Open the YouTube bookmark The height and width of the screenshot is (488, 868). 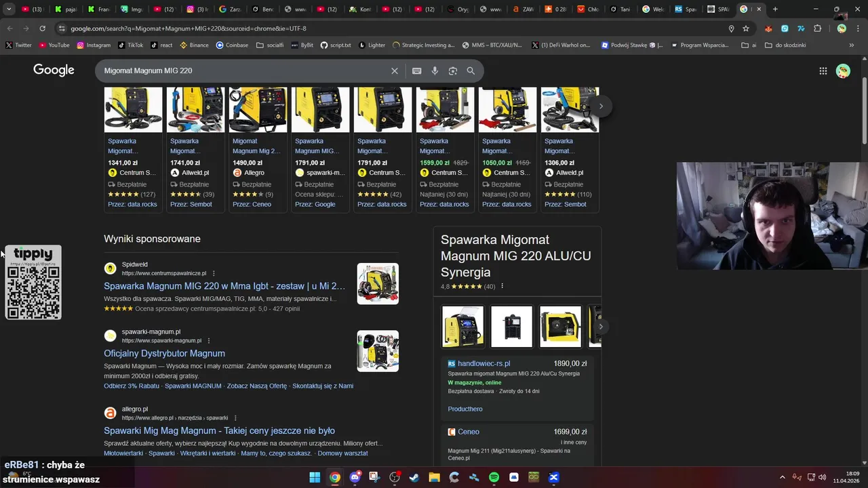point(54,45)
